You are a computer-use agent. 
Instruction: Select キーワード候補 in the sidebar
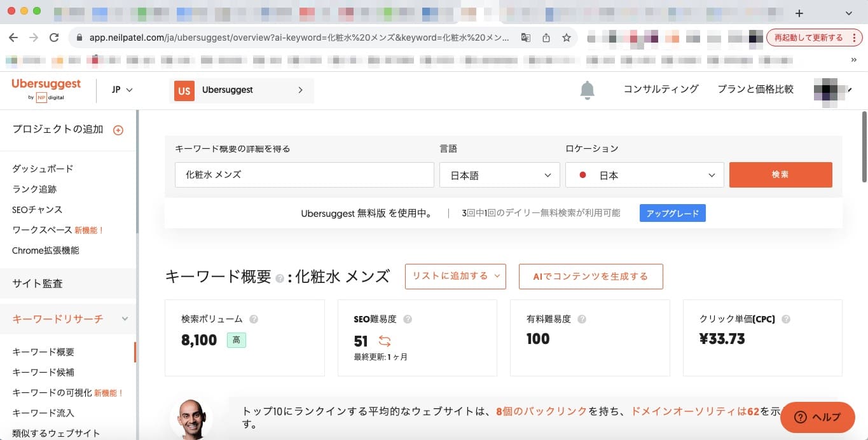pyautogui.click(x=43, y=372)
